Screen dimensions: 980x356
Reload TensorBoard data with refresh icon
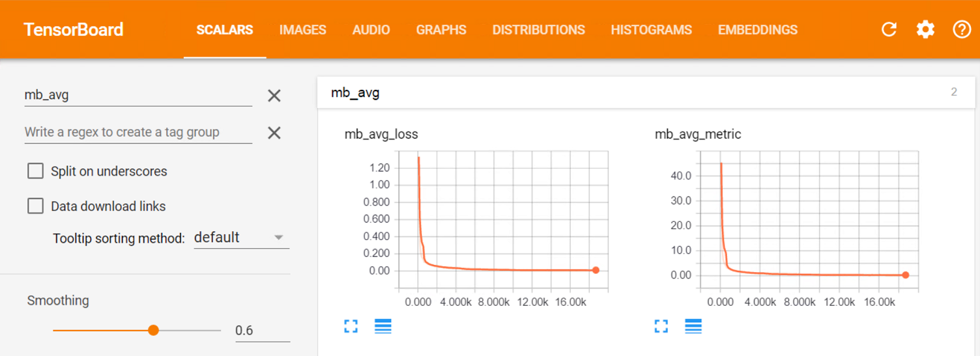(x=889, y=29)
